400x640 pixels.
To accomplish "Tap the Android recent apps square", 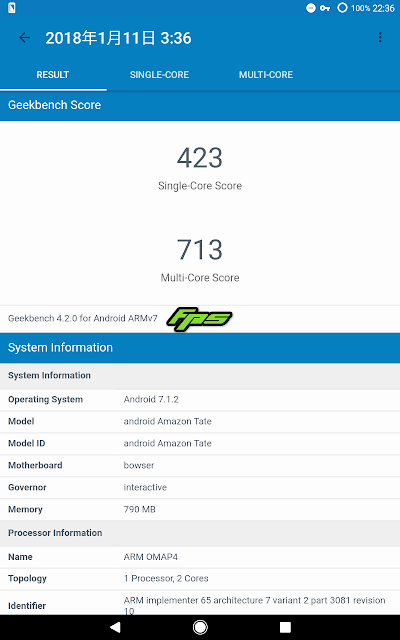I will click(x=285, y=627).
